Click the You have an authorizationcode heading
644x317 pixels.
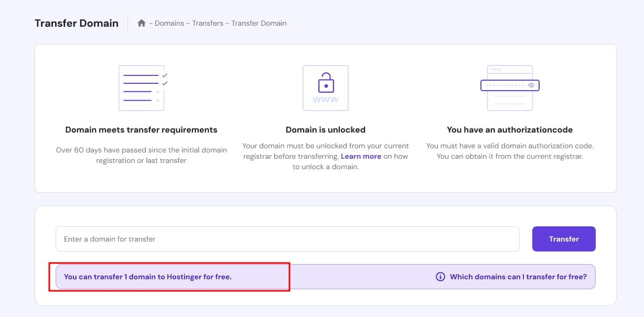(510, 129)
